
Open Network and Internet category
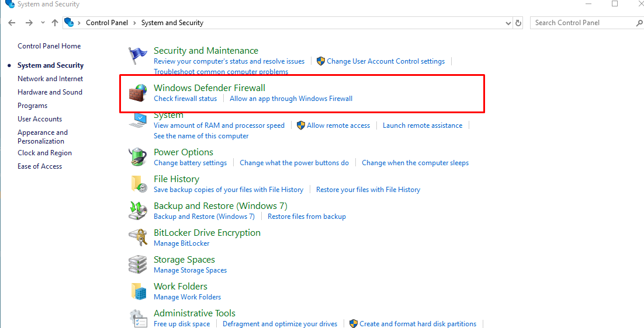(x=50, y=79)
